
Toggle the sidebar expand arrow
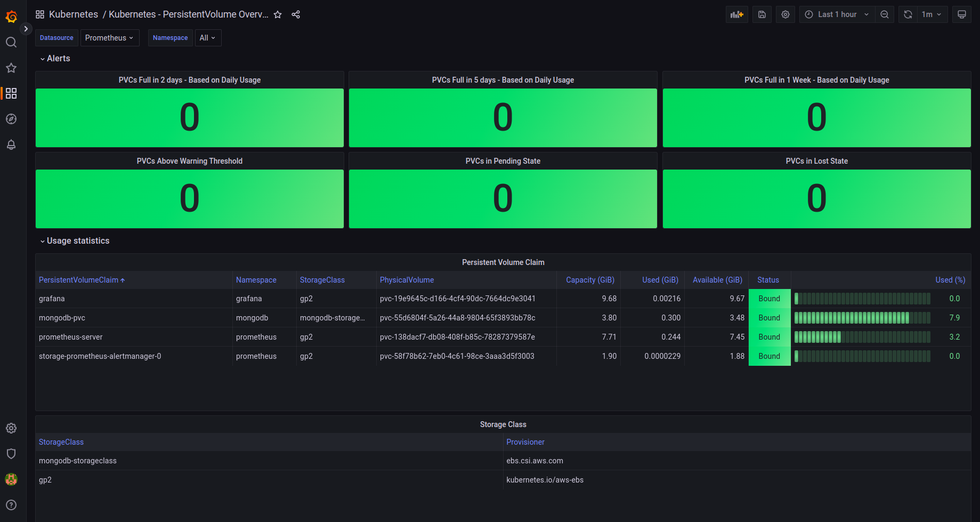tap(26, 29)
